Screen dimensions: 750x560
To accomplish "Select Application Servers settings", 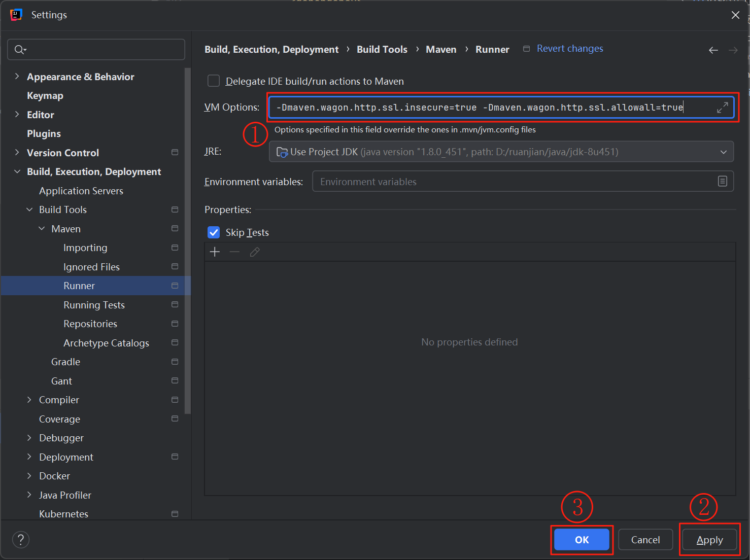I will click(81, 191).
